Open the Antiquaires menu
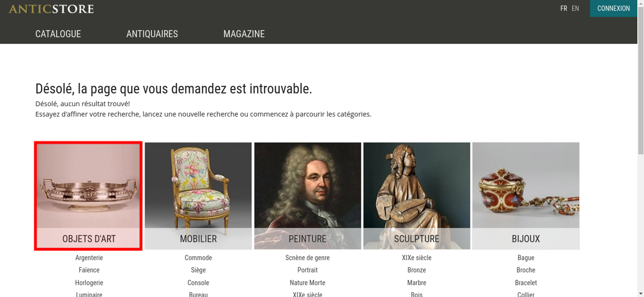Image resolution: width=644 pixels, height=297 pixels. (152, 34)
